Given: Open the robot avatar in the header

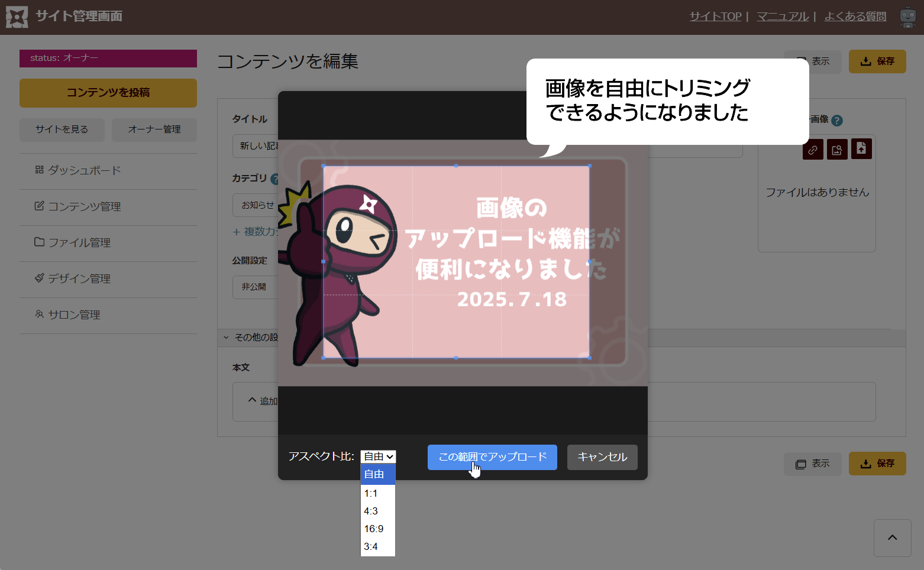Looking at the screenshot, I should click(x=907, y=17).
